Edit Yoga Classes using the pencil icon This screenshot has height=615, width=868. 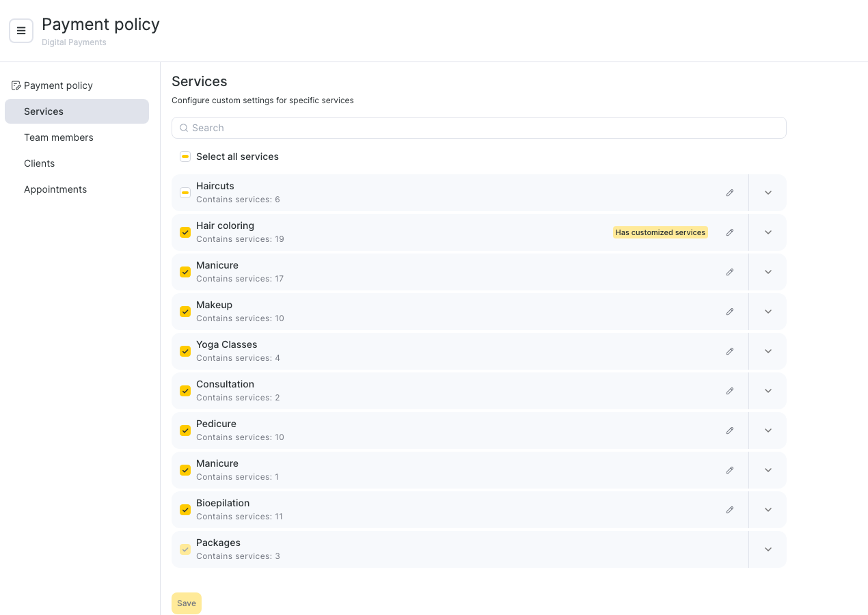[730, 351]
